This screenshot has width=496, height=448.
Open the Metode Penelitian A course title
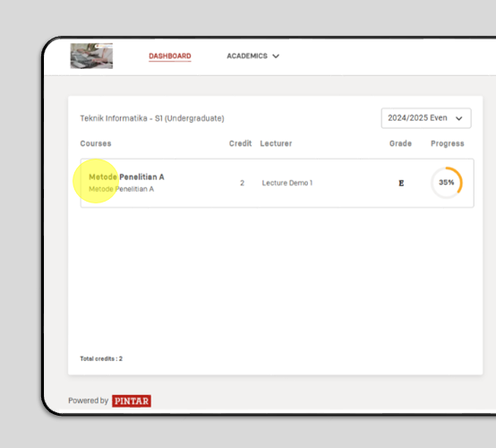pyautogui.click(x=126, y=177)
